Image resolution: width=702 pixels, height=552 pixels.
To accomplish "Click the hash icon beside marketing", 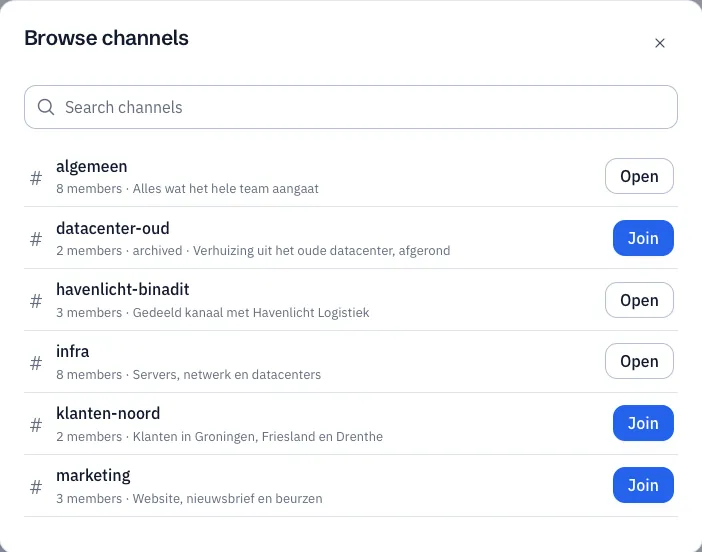I will pyautogui.click(x=36, y=487).
